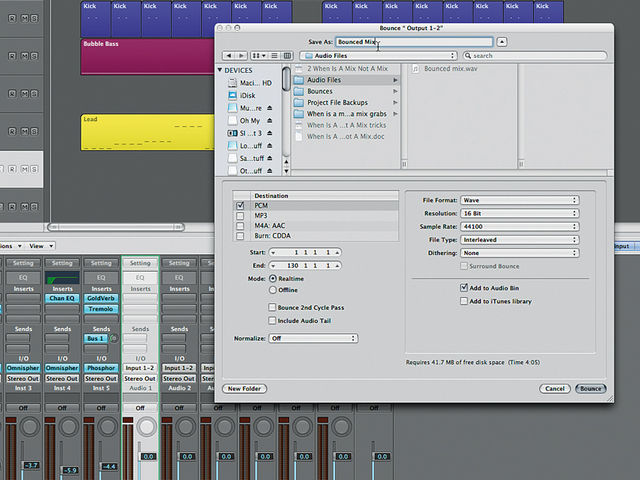Open the Resolution dropdown
The image size is (640, 480).
(520, 213)
